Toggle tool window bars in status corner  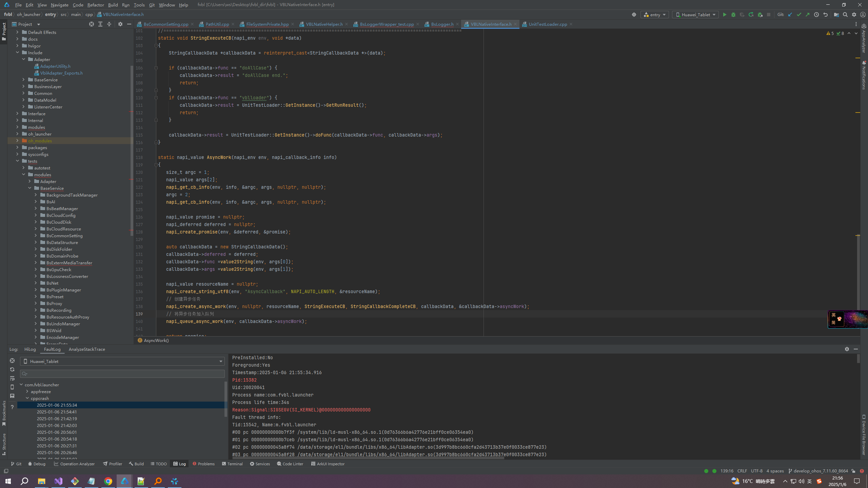(x=6, y=471)
